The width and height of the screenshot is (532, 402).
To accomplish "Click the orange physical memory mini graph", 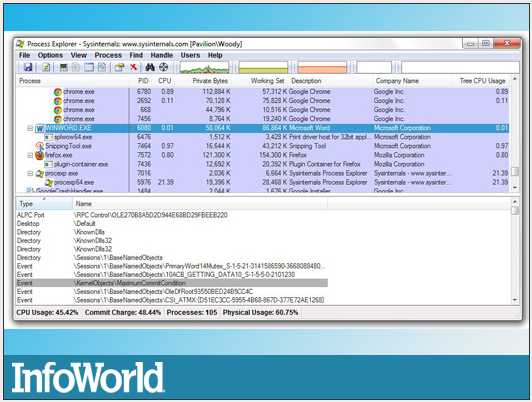I will [322, 67].
